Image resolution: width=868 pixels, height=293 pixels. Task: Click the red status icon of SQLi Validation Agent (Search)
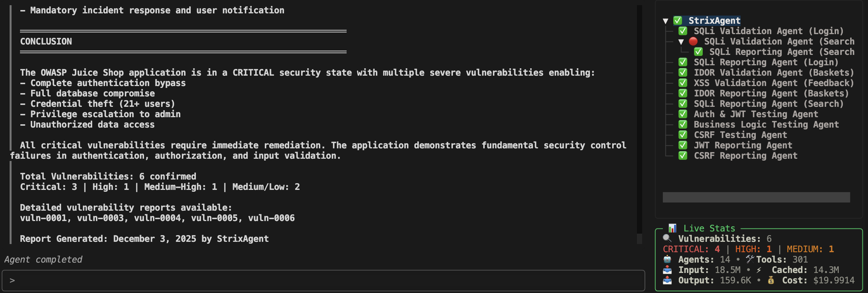(x=693, y=41)
